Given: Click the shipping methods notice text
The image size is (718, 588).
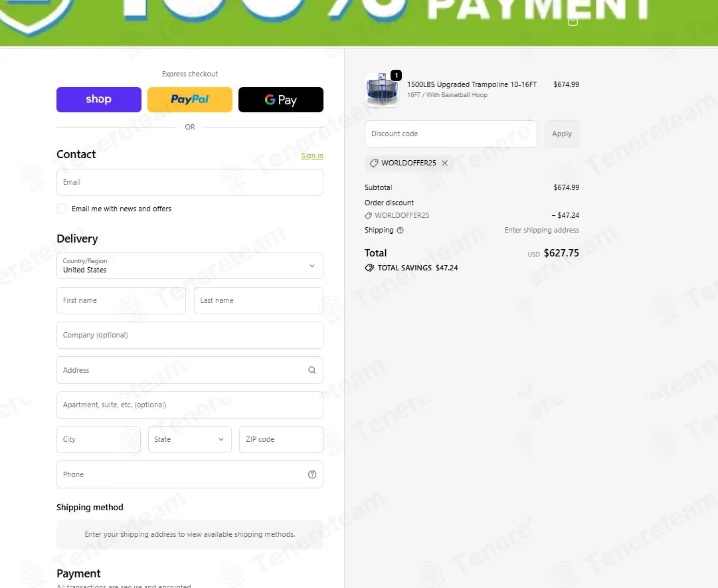Looking at the screenshot, I should [x=189, y=534].
